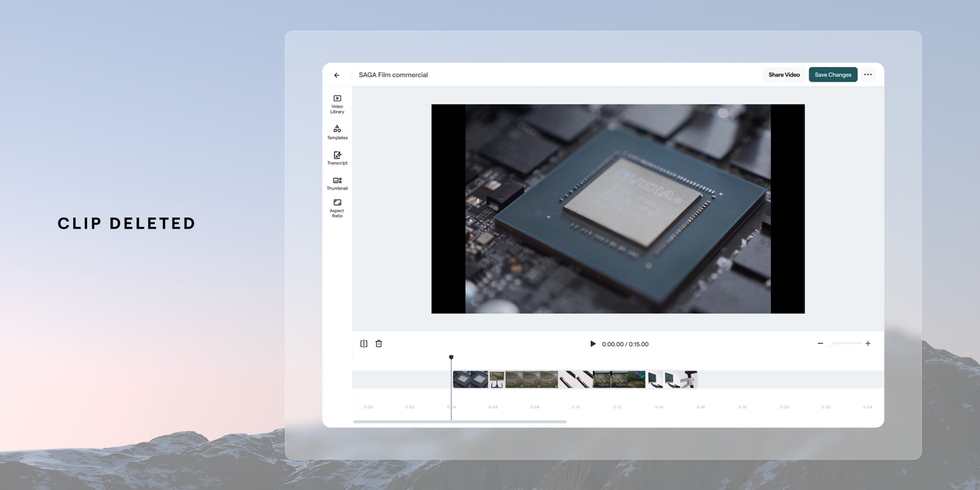Click Save Changes button
Viewport: 980px width, 490px height.
[x=833, y=74]
